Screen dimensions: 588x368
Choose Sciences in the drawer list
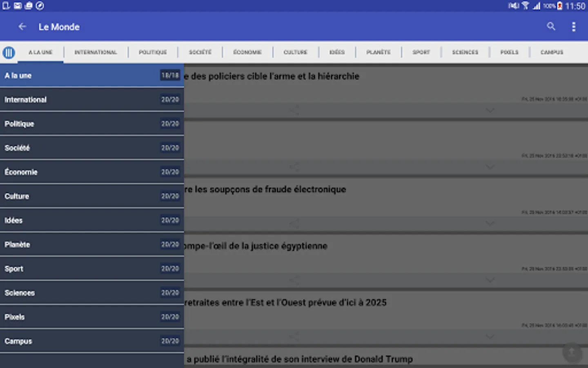pyautogui.click(x=92, y=292)
